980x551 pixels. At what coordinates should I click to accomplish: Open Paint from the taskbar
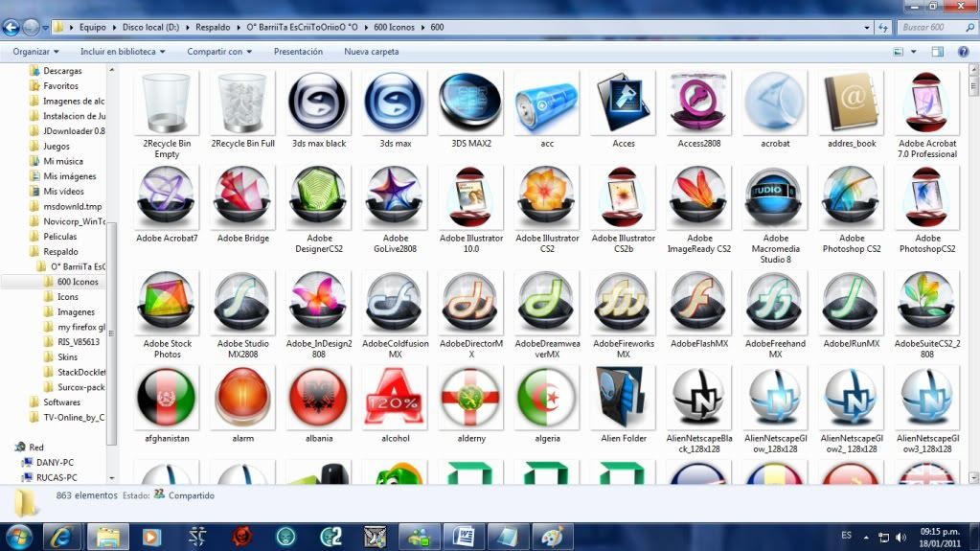(552, 537)
